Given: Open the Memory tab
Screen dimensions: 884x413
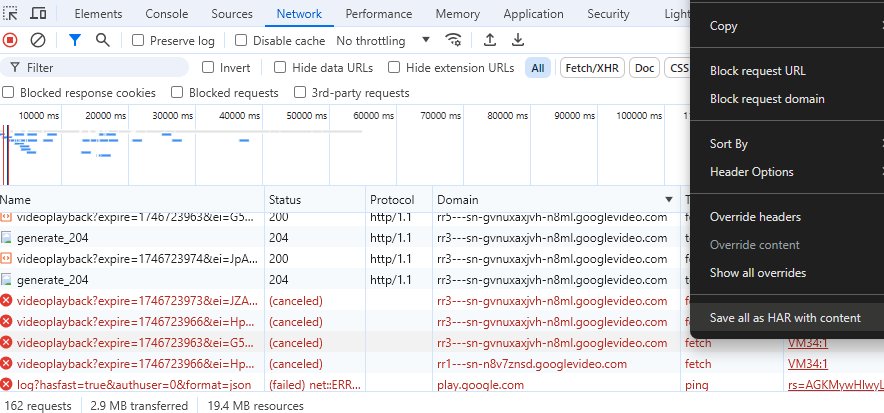Looking at the screenshot, I should (x=458, y=14).
